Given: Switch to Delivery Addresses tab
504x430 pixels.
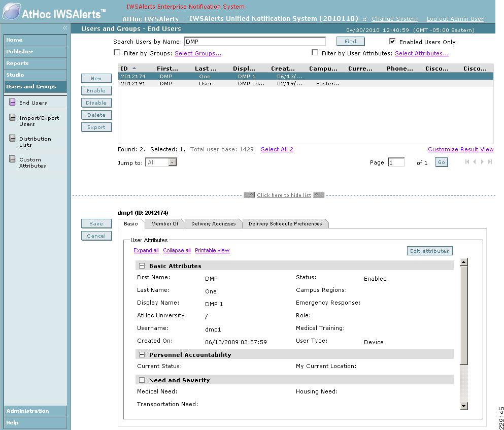Looking at the screenshot, I should pyautogui.click(x=214, y=223).
